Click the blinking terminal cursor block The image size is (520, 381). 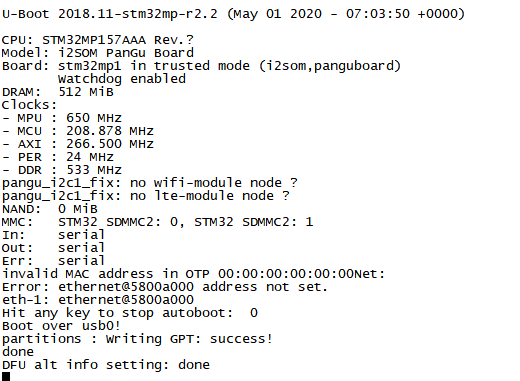click(x=6, y=377)
